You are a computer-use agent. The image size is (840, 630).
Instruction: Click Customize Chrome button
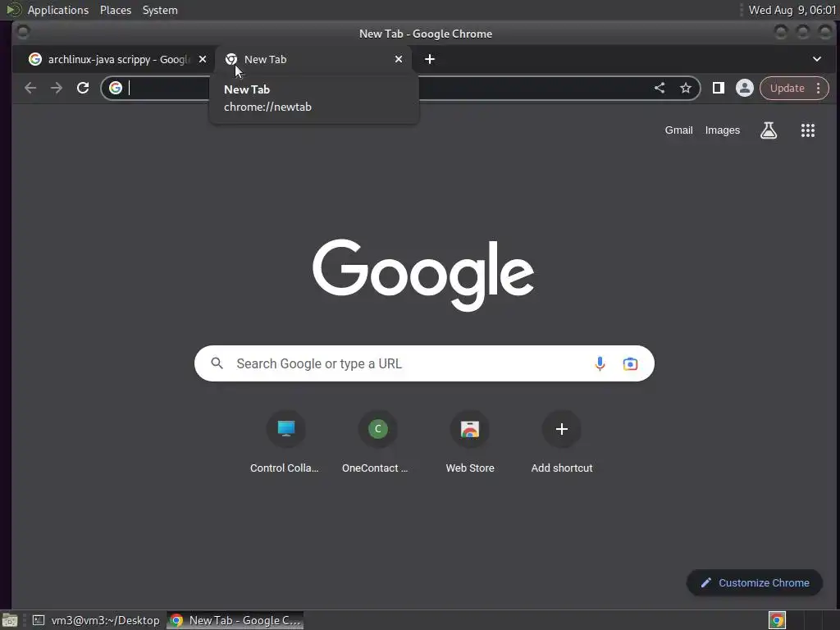755,583
